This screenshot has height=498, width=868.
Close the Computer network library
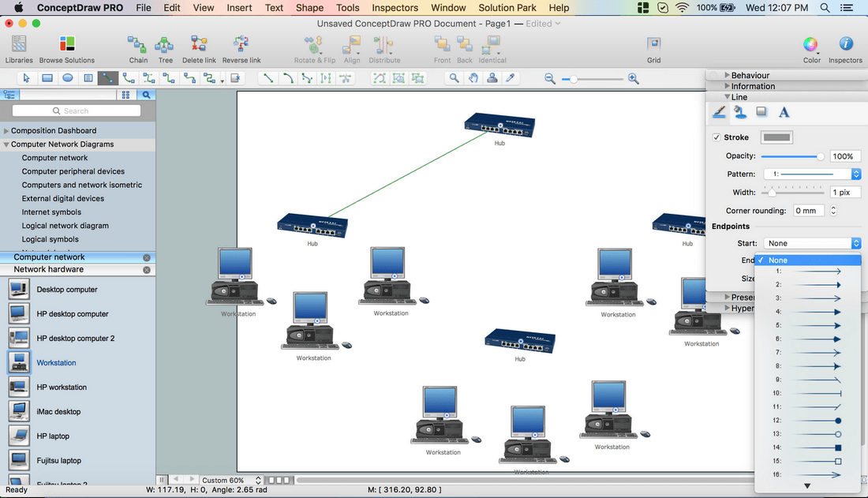[147, 257]
